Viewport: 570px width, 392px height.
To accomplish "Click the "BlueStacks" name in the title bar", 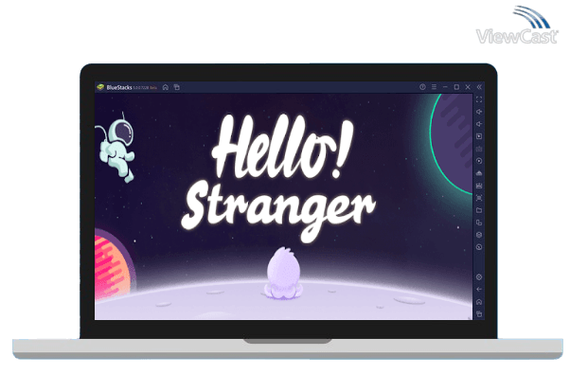I will click(119, 87).
